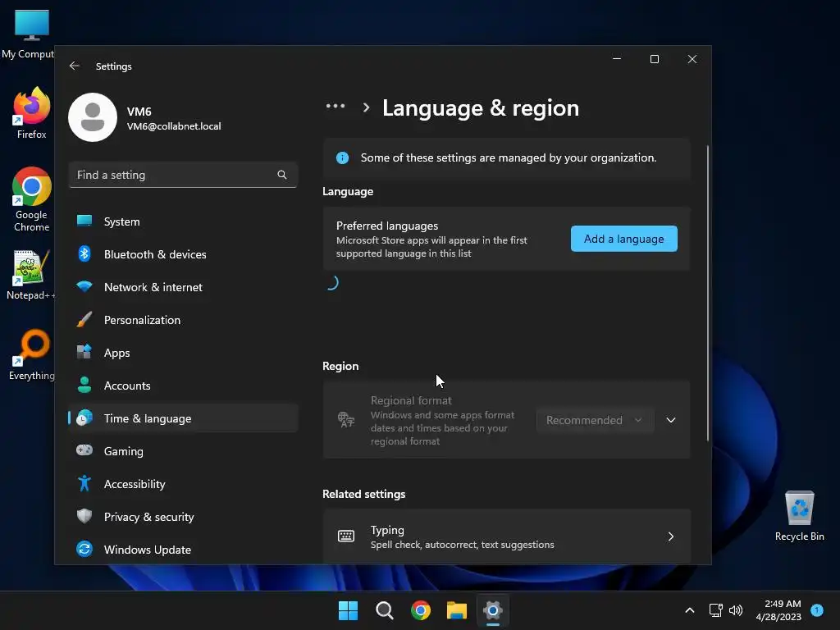Open the Apps settings page
The image size is (840, 630).
[x=183, y=353]
